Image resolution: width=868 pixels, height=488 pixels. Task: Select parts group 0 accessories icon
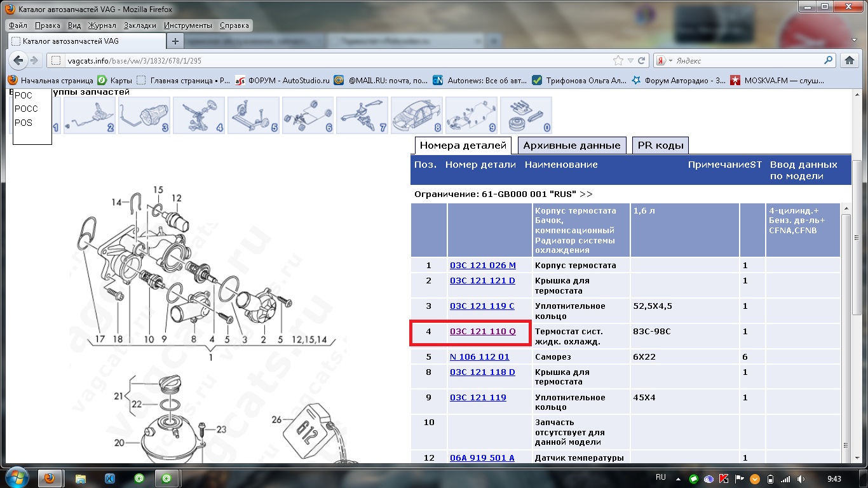[x=526, y=115]
